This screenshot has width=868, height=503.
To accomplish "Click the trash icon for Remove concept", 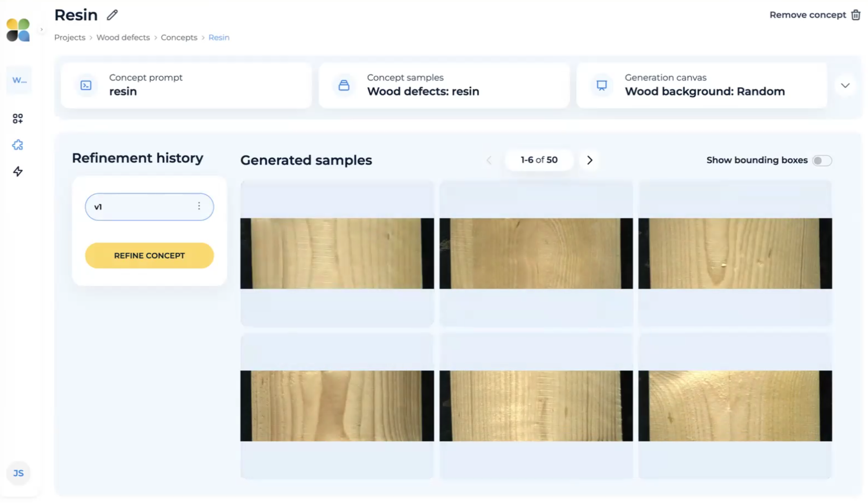I will click(855, 15).
